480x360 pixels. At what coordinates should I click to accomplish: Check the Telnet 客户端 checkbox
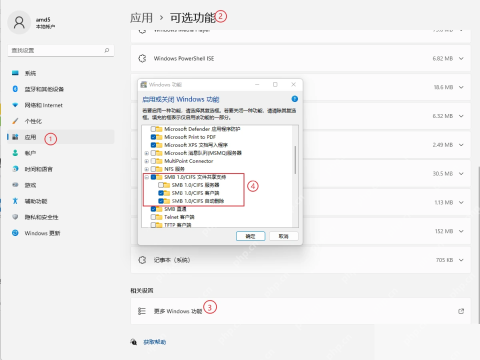(x=153, y=217)
